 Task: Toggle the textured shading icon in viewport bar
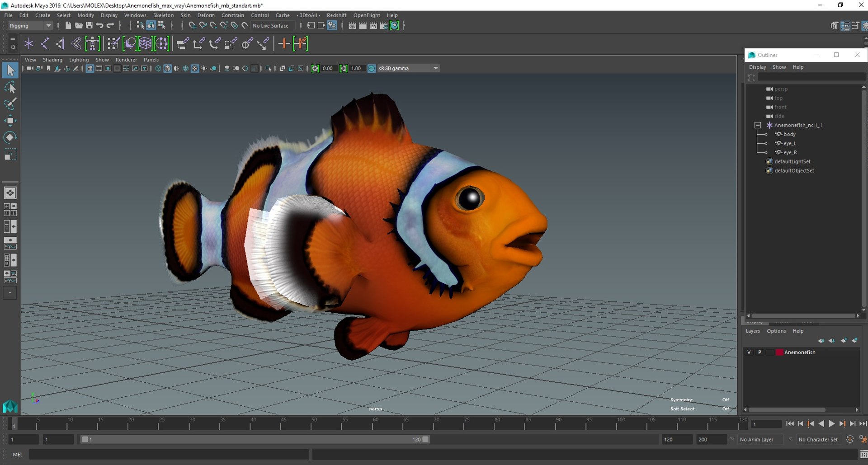pos(195,68)
